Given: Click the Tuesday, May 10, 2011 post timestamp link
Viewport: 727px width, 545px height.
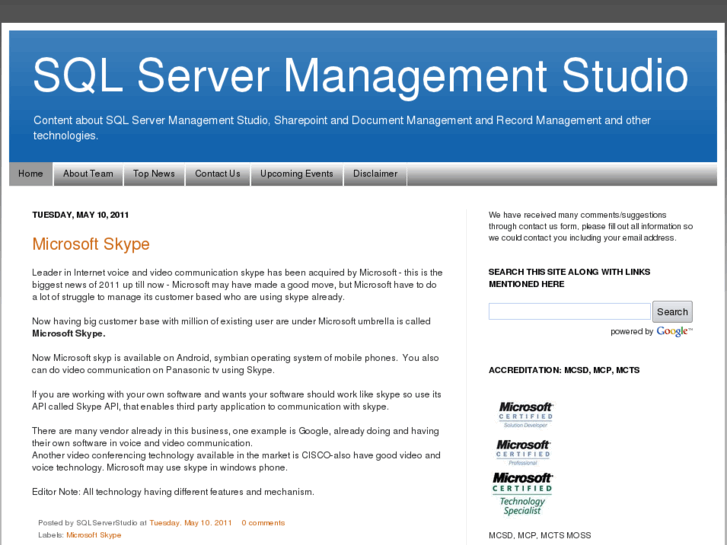Looking at the screenshot, I should (191, 523).
